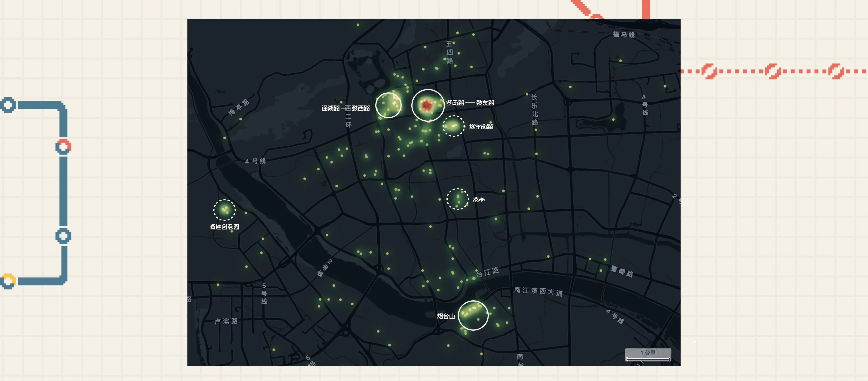Click the 城守前路 text label

(481, 127)
